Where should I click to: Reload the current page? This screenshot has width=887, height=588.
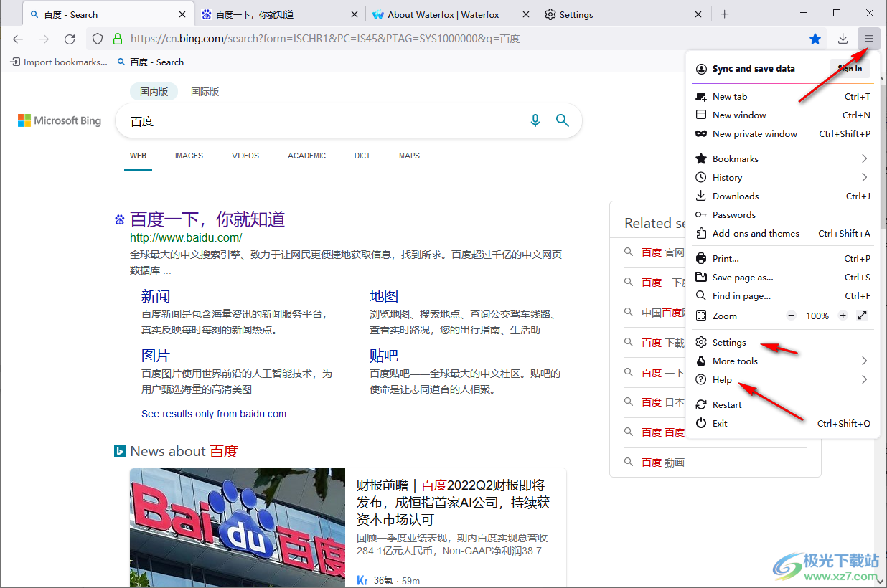[x=70, y=39]
